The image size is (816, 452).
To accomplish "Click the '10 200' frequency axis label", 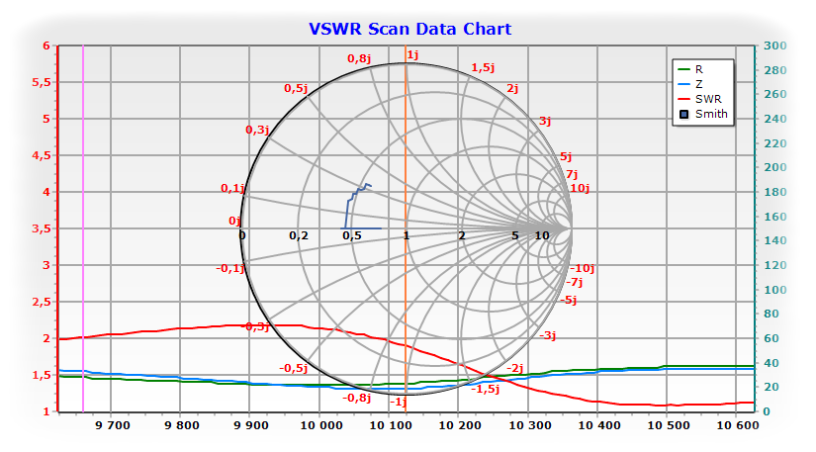I will coord(460,425).
